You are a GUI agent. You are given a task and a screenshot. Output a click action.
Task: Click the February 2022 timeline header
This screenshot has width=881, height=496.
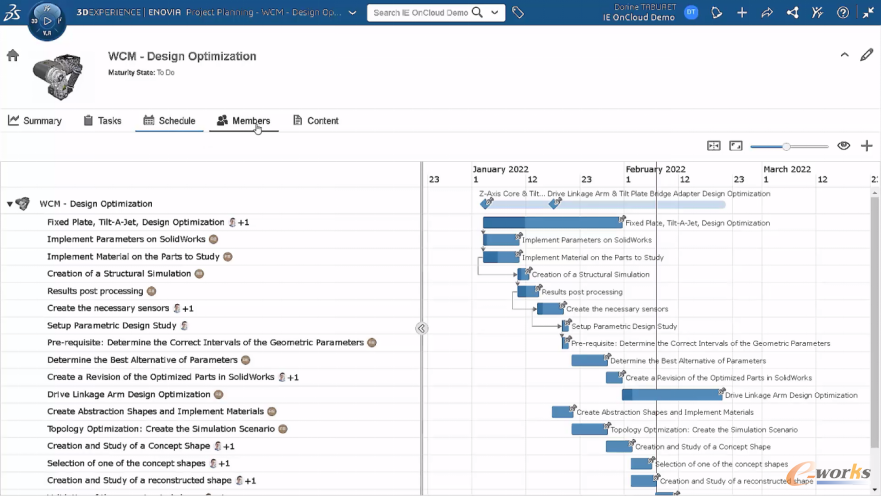click(656, 169)
